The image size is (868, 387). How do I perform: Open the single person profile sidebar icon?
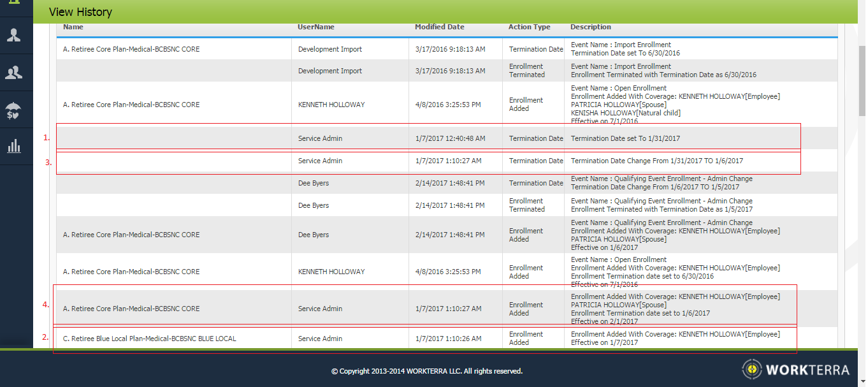click(13, 35)
